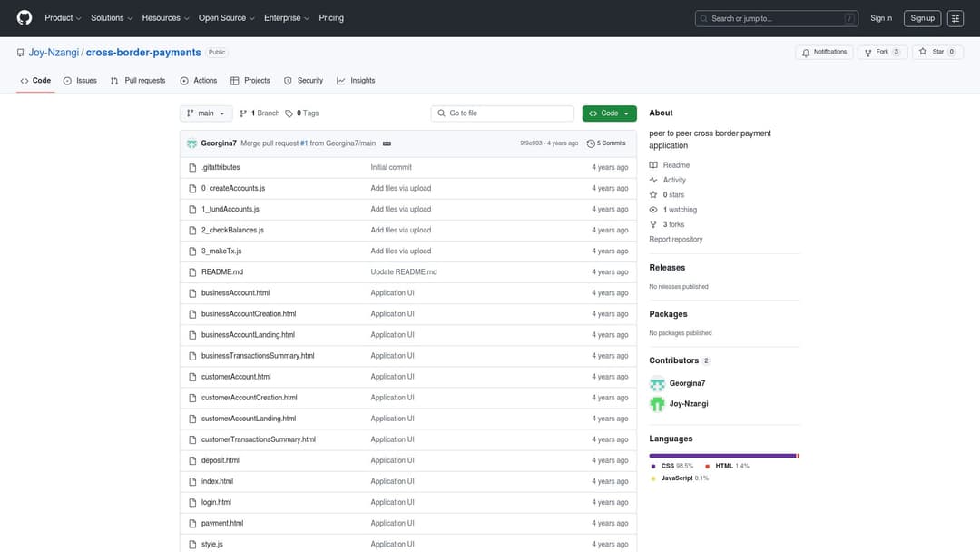Open the businessAccount.html file
Image resolution: width=980 pixels, height=552 pixels.
236,293
